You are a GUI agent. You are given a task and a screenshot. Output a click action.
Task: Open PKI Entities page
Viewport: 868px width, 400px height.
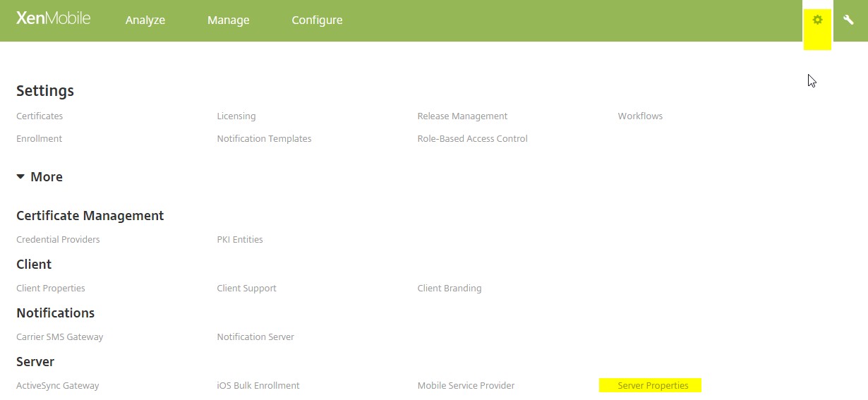coord(240,240)
